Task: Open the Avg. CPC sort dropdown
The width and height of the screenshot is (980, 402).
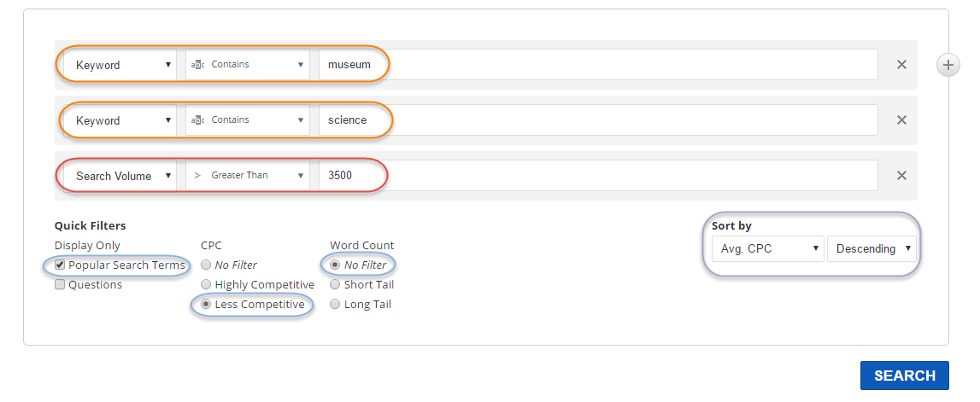Action: [x=766, y=249]
